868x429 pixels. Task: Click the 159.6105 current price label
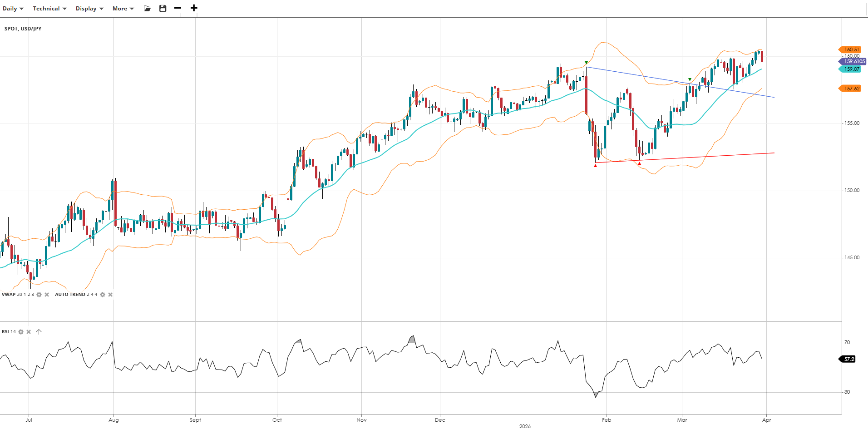pyautogui.click(x=853, y=61)
